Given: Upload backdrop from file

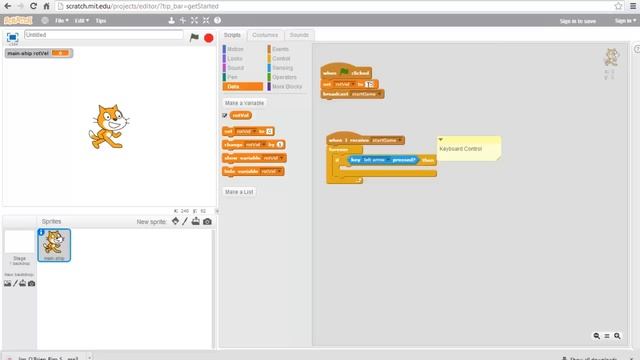Looking at the screenshot, I should coord(23,283).
